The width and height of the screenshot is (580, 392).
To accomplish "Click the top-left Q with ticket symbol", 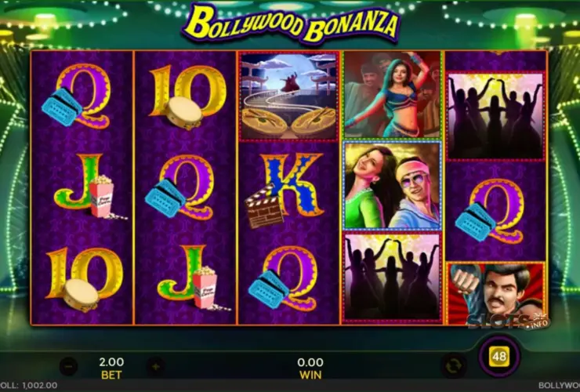I will point(77,95).
